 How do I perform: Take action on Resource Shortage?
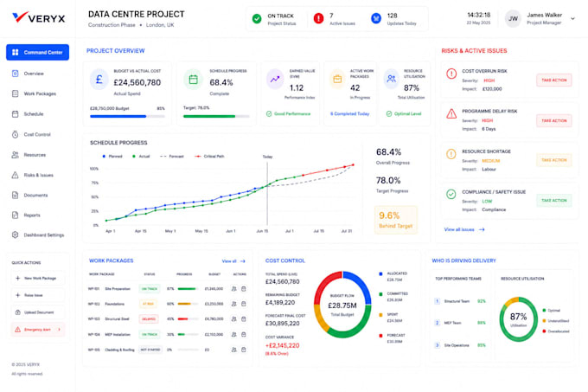tap(554, 160)
